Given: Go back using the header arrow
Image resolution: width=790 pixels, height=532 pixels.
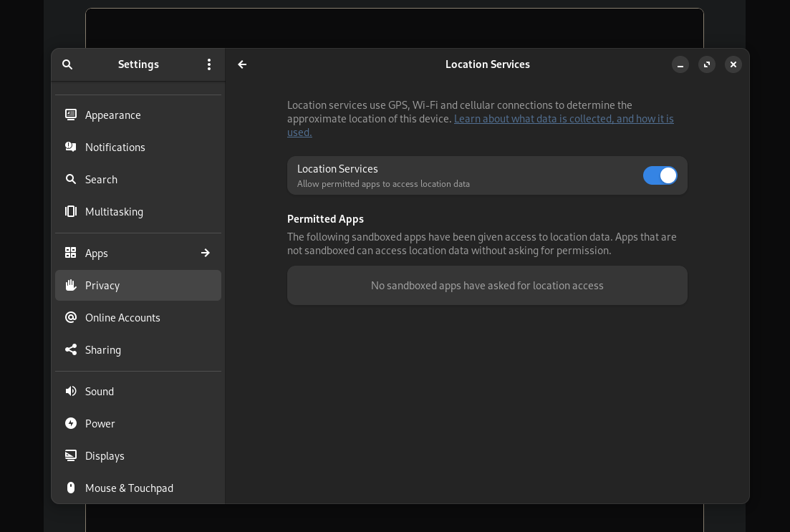Looking at the screenshot, I should pos(242,64).
